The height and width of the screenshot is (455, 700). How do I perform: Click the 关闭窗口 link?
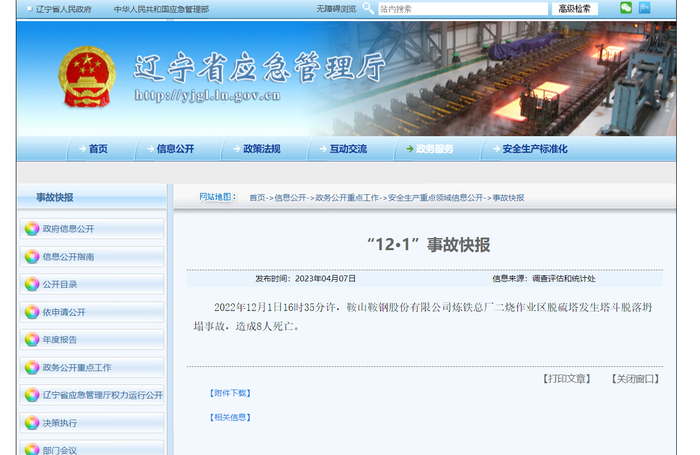coord(635,379)
